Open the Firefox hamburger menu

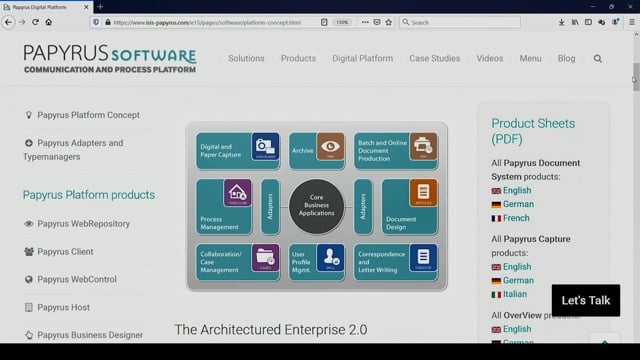coord(631,22)
